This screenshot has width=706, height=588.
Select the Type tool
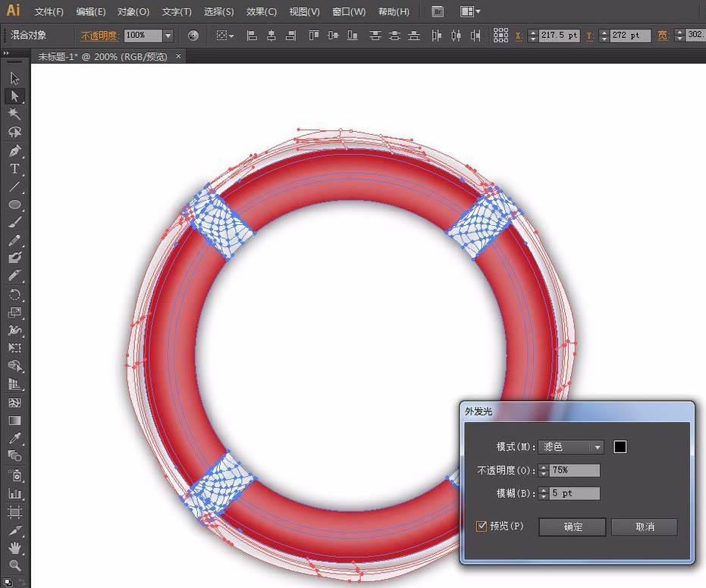[x=14, y=169]
